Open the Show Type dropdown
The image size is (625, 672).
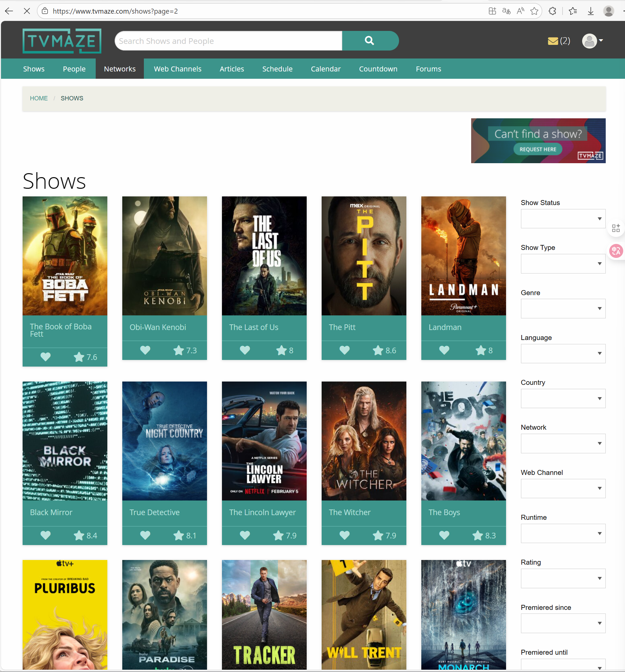tap(563, 264)
